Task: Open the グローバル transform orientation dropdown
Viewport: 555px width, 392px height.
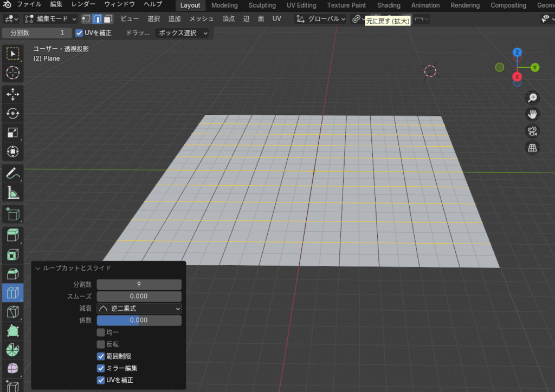Action: pos(322,19)
